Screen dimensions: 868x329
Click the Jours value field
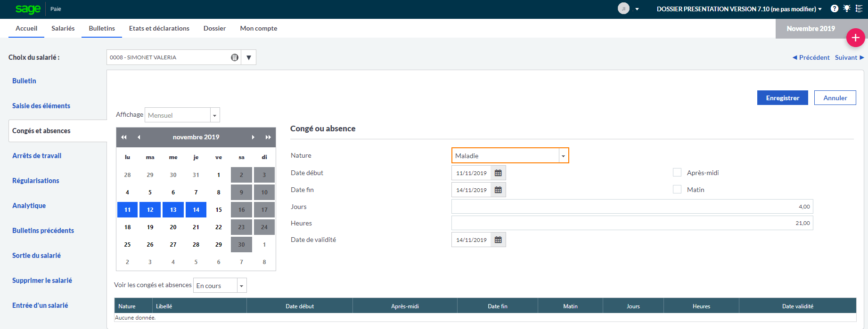[x=632, y=207]
